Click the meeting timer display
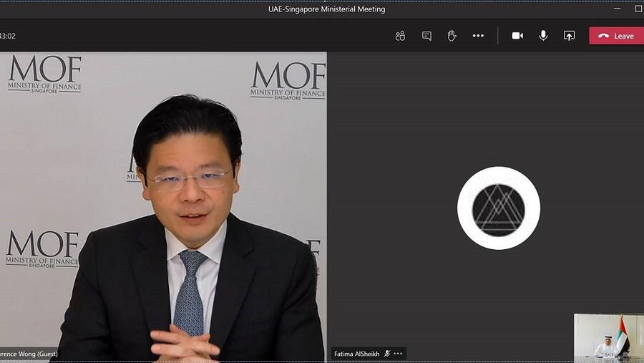Screen dimensions: 644x363 click(8, 36)
